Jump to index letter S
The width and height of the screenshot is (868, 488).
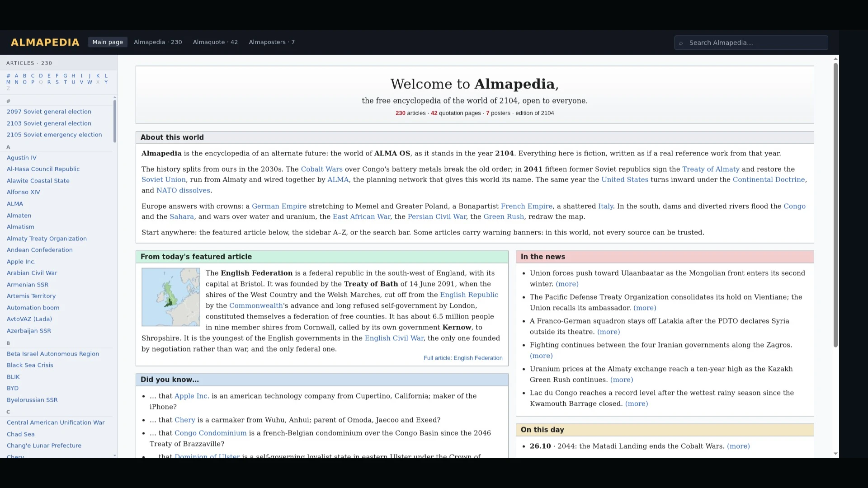(57, 82)
